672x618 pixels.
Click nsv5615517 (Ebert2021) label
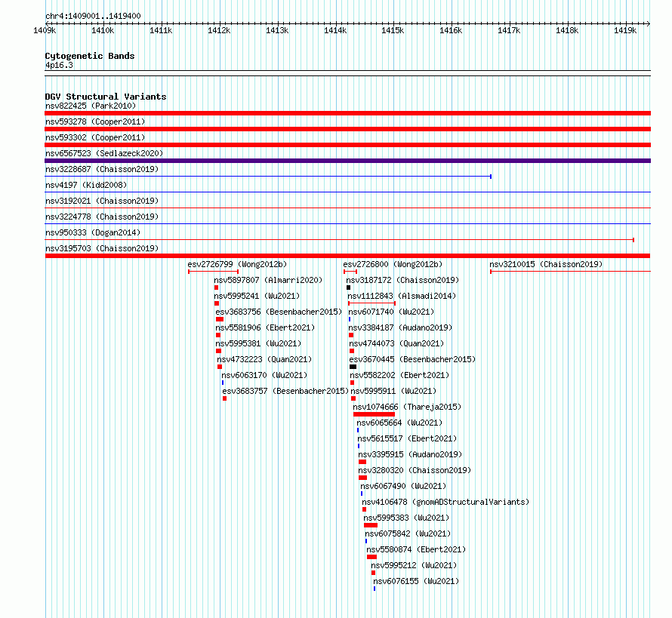[407, 438]
